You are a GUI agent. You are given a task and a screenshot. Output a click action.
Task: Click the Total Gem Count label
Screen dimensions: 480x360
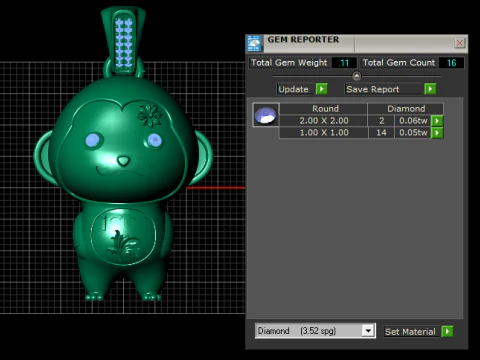pyautogui.click(x=399, y=63)
